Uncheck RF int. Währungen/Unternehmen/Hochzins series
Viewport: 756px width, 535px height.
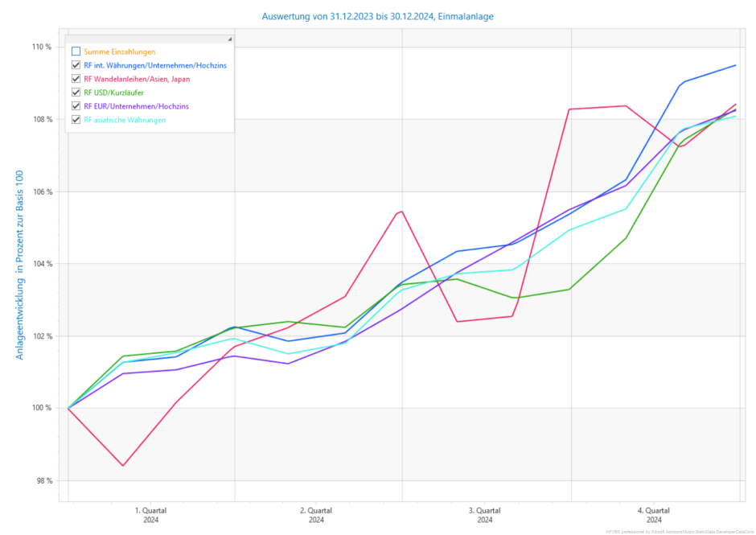pyautogui.click(x=76, y=65)
